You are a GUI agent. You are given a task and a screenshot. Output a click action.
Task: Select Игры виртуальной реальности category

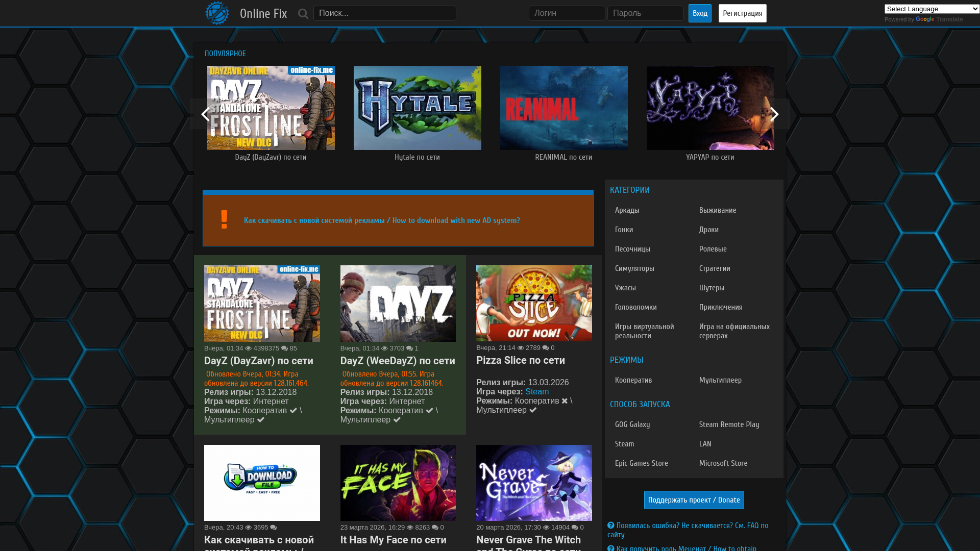point(644,331)
